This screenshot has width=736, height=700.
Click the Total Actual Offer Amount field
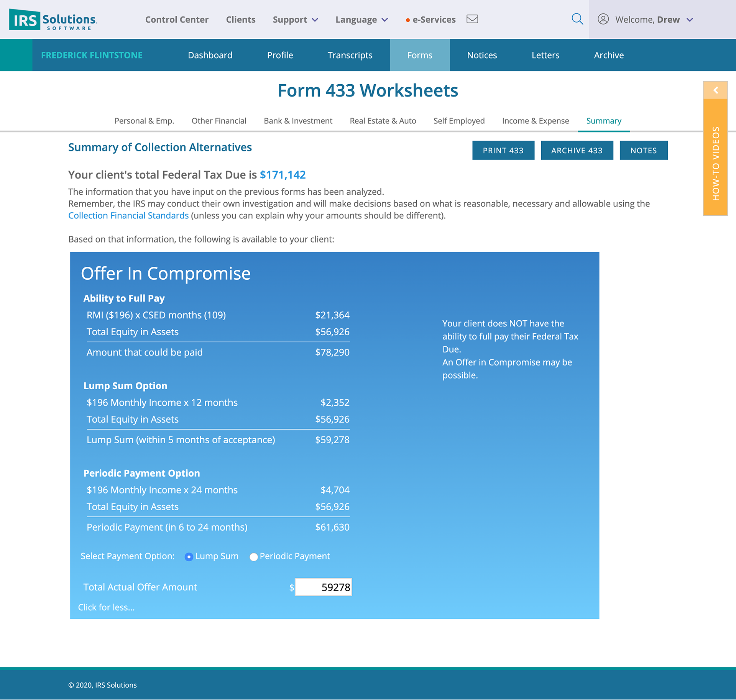coord(323,587)
